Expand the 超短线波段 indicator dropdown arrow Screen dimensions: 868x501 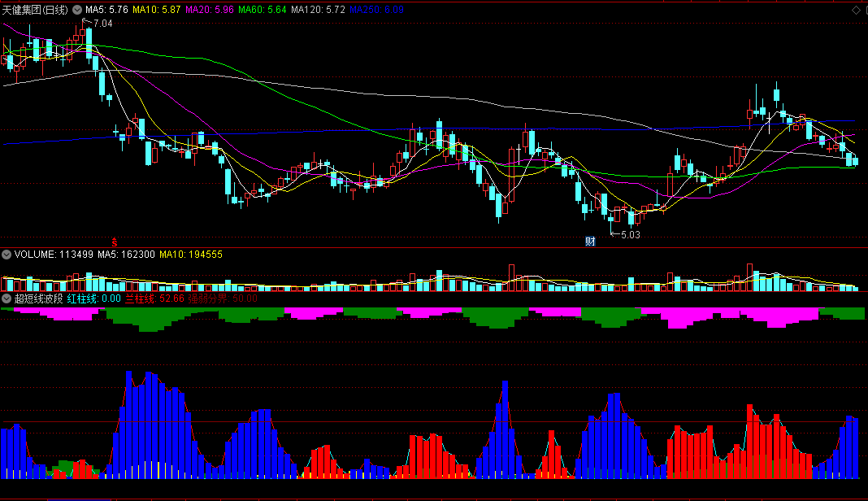tap(7, 298)
